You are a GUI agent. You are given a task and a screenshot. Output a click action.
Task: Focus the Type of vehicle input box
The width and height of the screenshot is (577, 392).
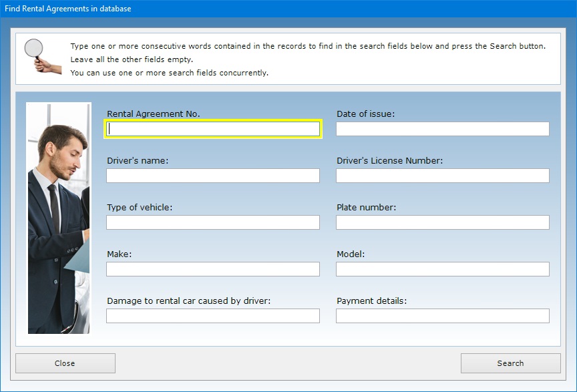[213, 222]
